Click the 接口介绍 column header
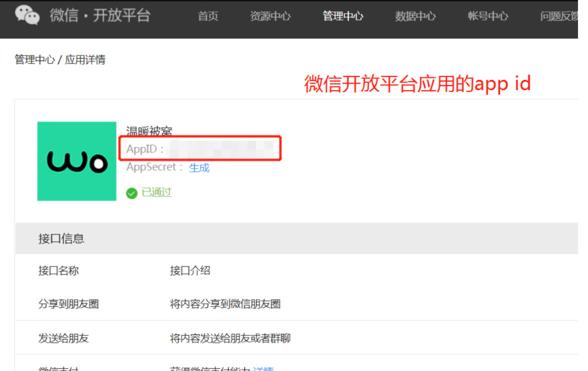Screen dimensions: 588x371 [190, 270]
